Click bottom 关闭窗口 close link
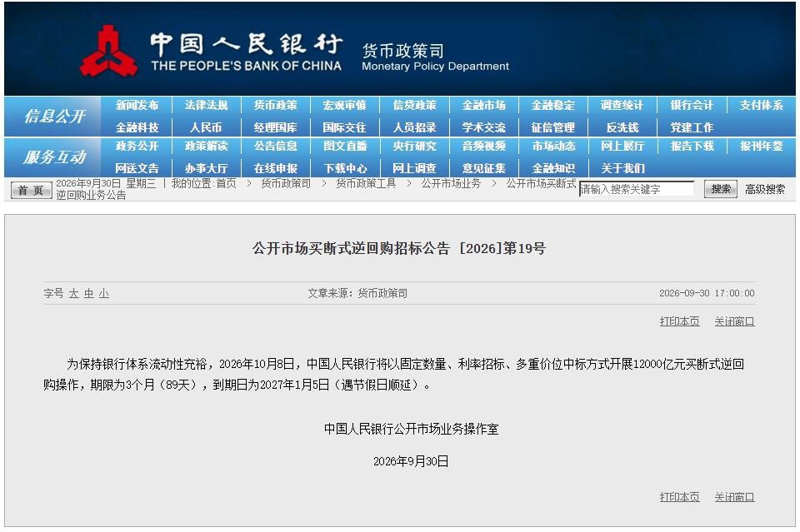 tap(734, 497)
